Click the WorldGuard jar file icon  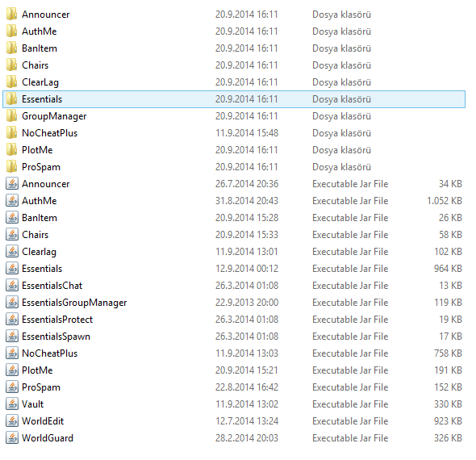pyautogui.click(x=12, y=438)
